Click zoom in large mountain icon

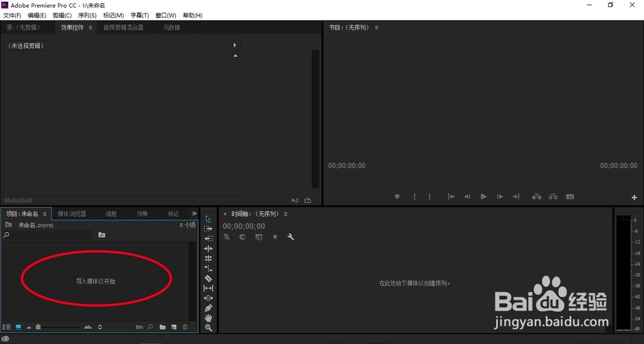click(x=88, y=327)
